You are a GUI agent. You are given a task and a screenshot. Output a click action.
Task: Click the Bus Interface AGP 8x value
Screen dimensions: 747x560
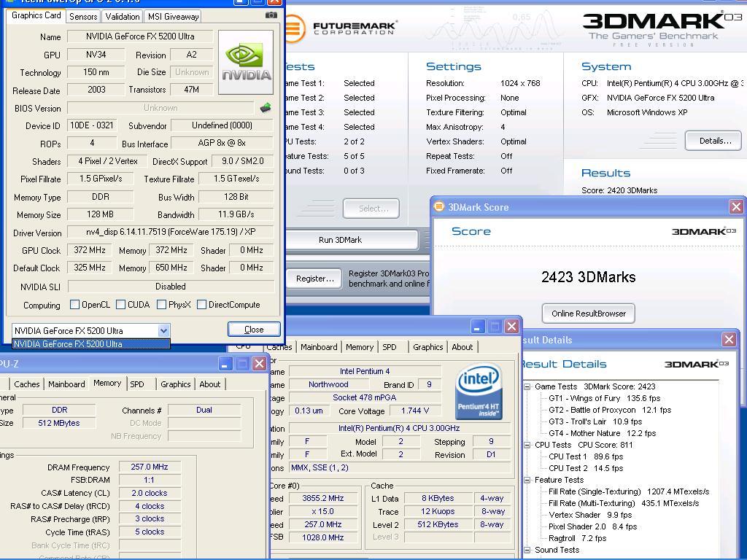222,143
